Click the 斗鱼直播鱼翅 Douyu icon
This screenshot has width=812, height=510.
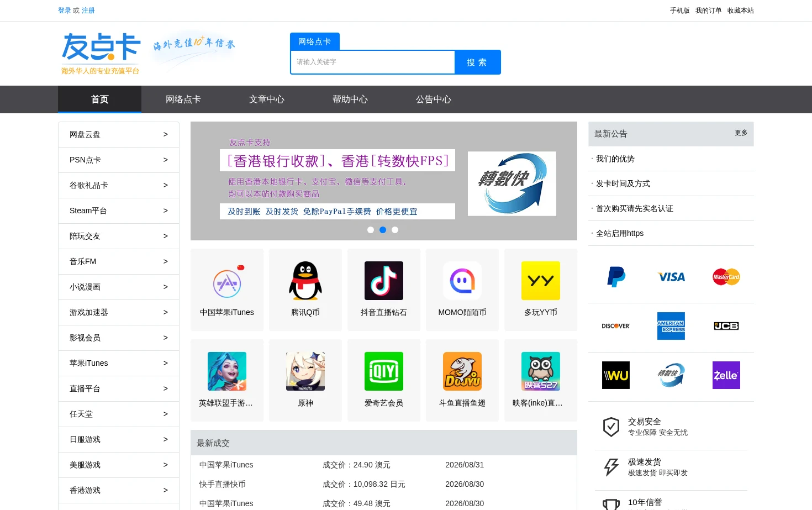462,371
